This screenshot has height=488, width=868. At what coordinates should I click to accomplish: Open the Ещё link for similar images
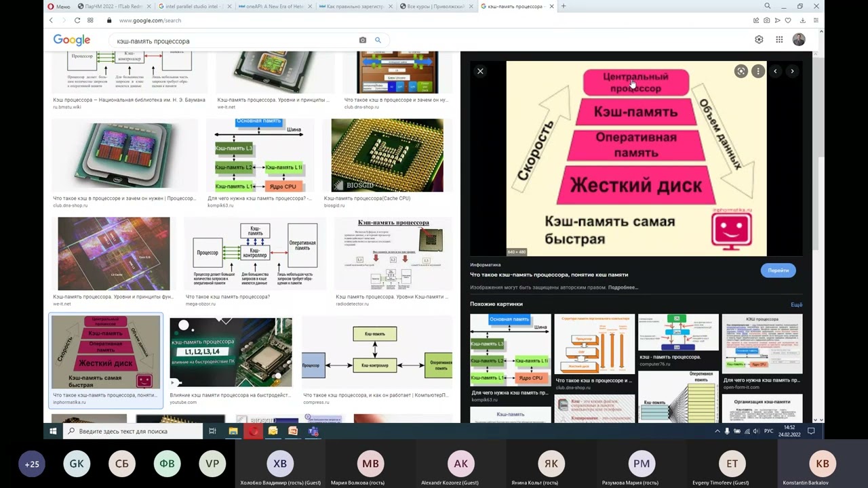pos(796,304)
